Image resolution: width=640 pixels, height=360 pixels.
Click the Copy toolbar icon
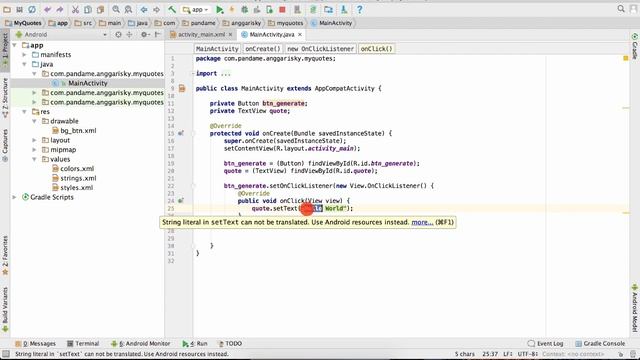(88, 9)
